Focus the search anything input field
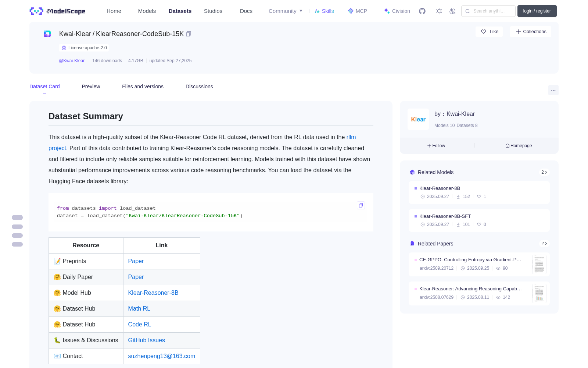 [x=488, y=11]
